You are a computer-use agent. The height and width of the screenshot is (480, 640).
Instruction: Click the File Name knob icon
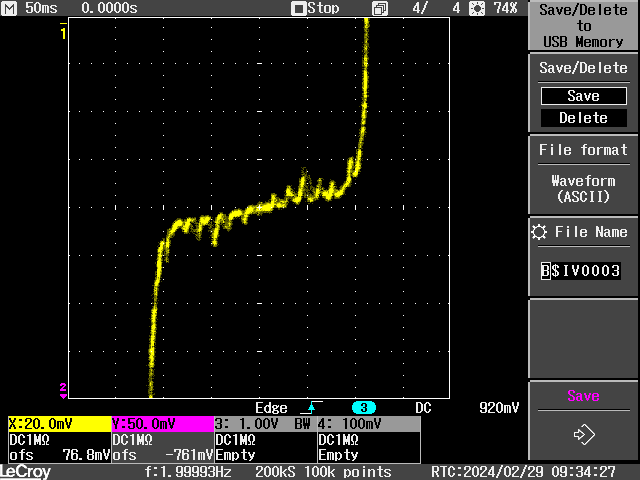pyautogui.click(x=539, y=232)
